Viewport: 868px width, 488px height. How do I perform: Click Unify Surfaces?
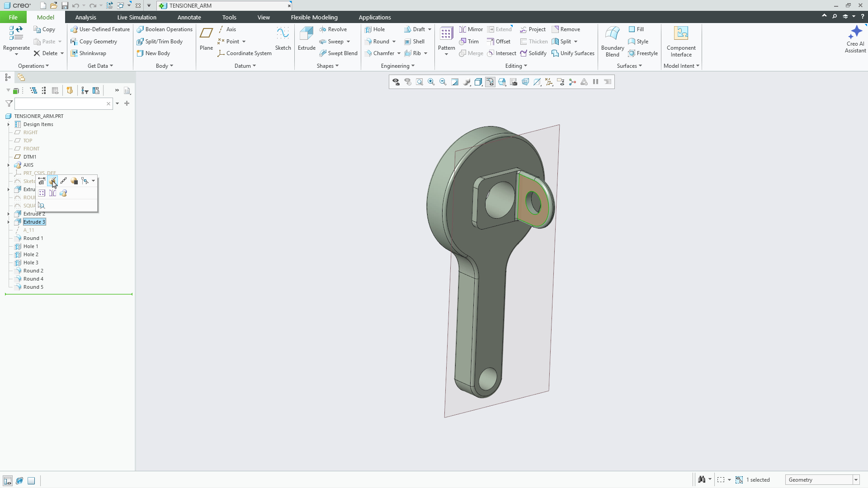coord(573,53)
